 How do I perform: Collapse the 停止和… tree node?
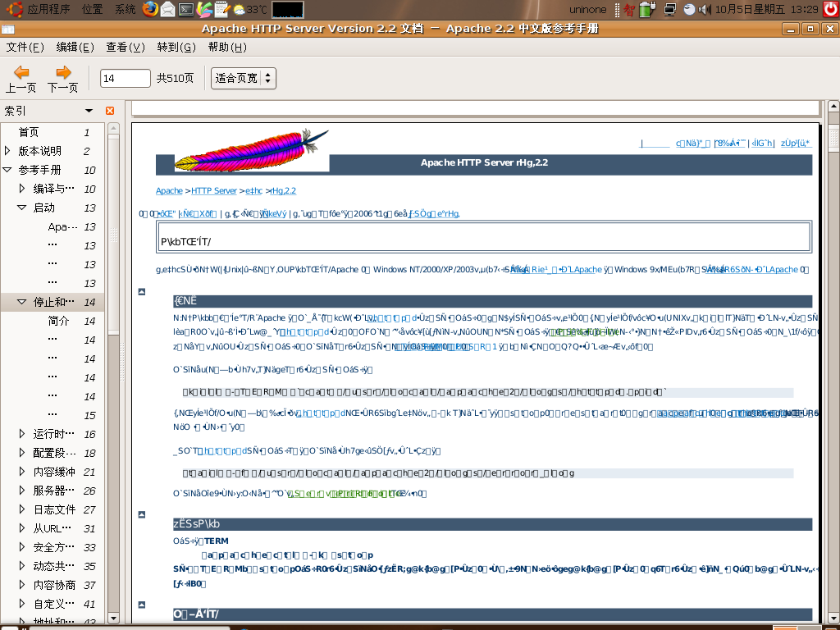[x=22, y=302]
